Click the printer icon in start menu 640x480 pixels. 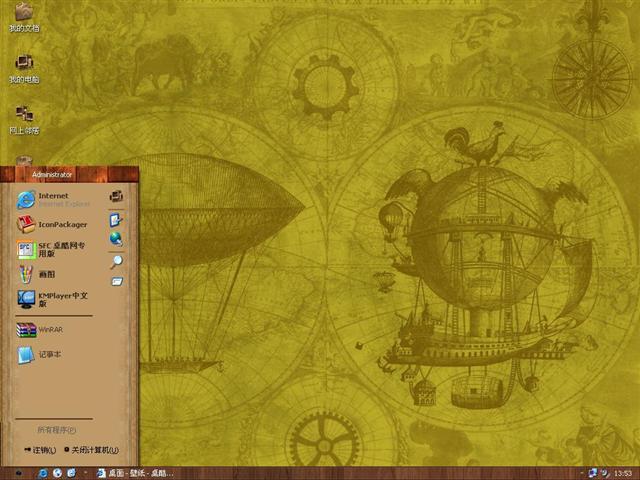pos(116,195)
